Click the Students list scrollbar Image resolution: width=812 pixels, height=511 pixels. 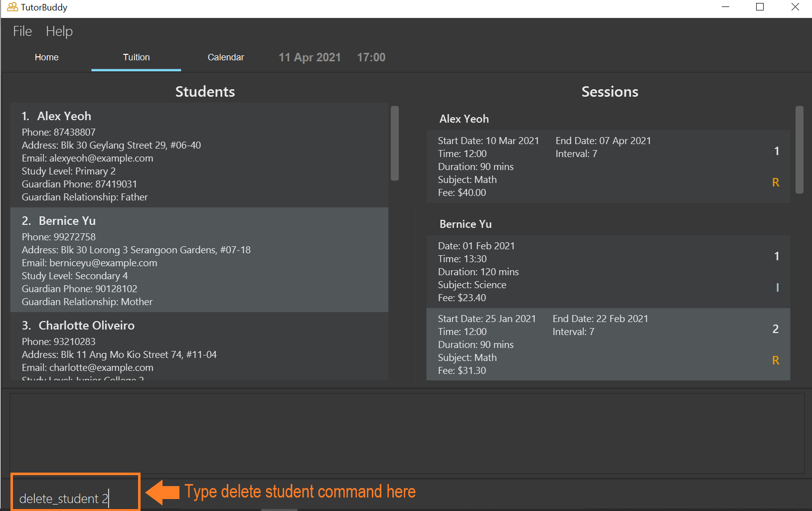click(x=395, y=143)
